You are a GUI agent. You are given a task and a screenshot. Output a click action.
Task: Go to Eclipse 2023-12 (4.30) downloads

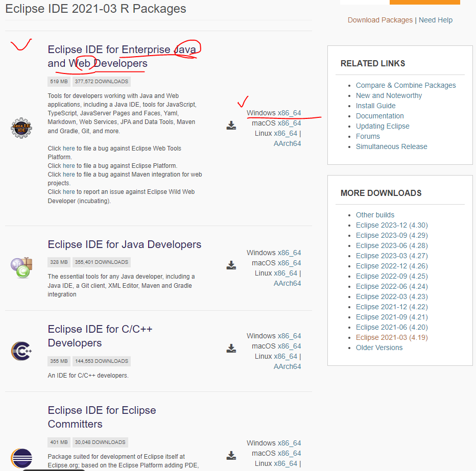click(x=392, y=226)
